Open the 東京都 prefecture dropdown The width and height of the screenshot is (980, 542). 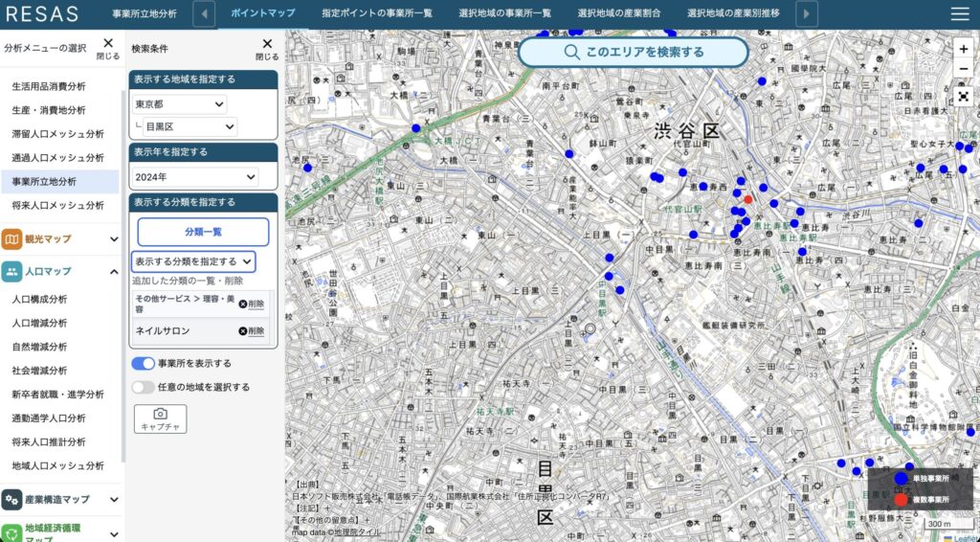click(x=180, y=104)
